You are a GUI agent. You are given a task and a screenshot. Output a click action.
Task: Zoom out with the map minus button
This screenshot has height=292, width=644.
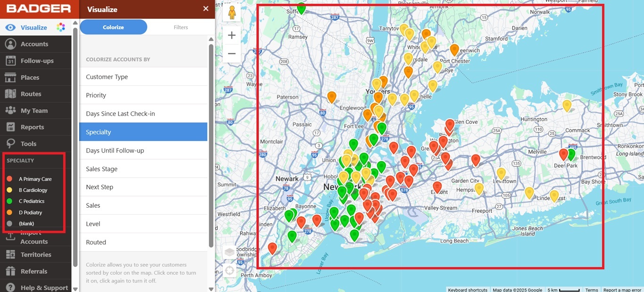(x=231, y=54)
